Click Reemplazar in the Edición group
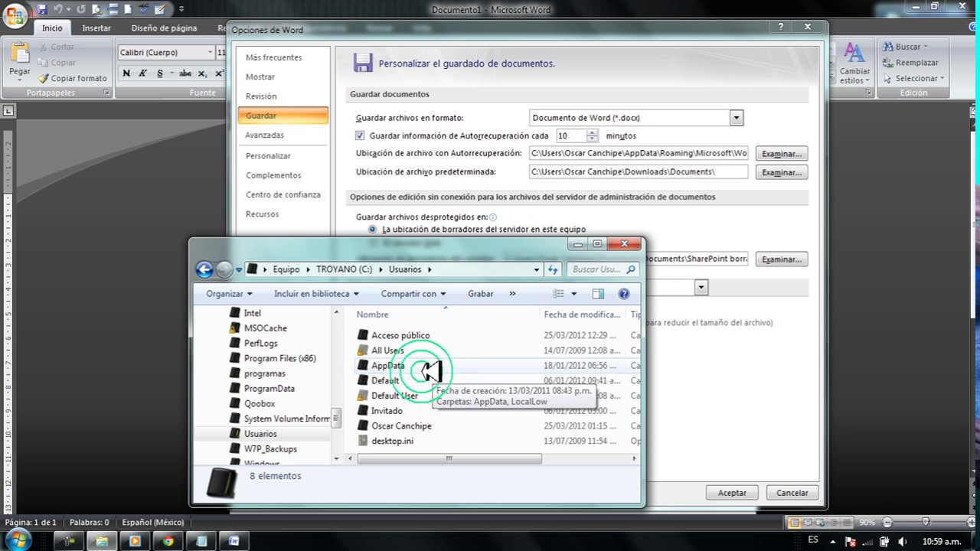Image resolution: width=980 pixels, height=551 pixels. coord(910,63)
